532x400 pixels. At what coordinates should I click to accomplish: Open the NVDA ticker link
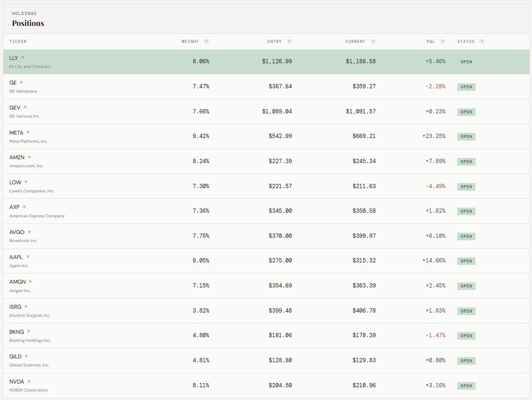17,382
